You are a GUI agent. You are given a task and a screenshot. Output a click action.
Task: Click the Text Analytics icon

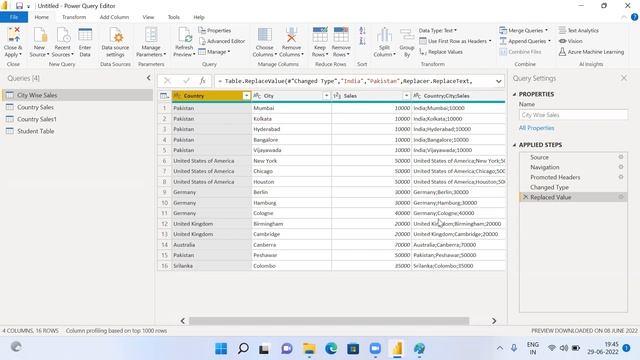(x=562, y=31)
